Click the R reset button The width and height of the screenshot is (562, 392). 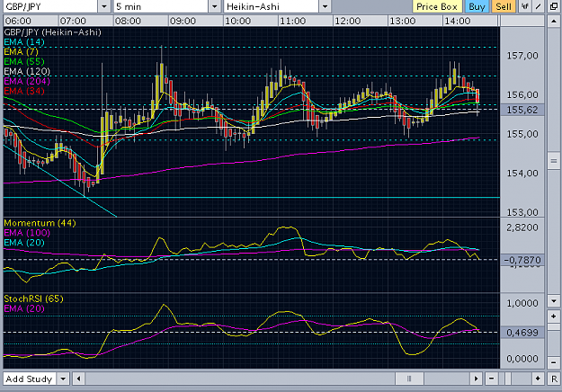pyautogui.click(x=554, y=379)
